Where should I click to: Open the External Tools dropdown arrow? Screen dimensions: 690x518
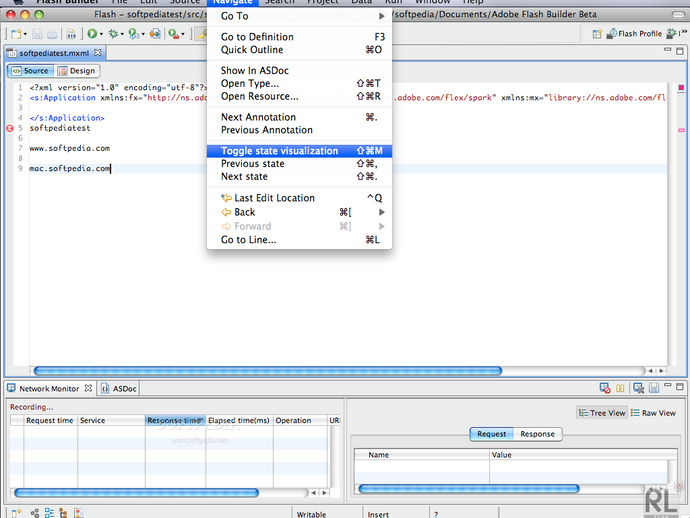tap(183, 34)
